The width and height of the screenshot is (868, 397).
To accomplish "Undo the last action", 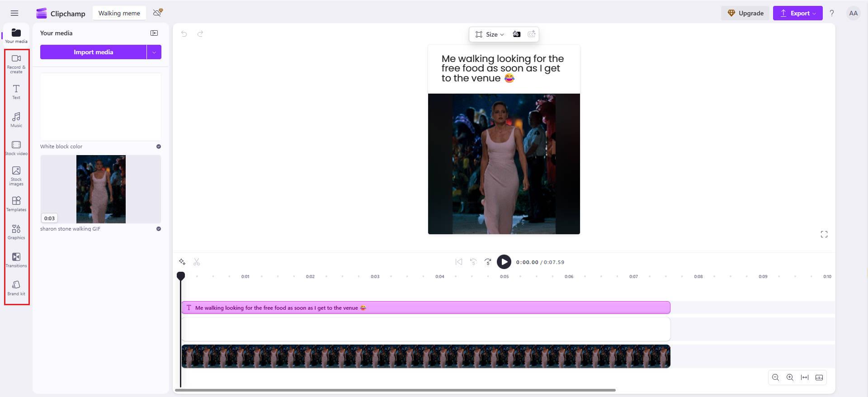I will [184, 33].
